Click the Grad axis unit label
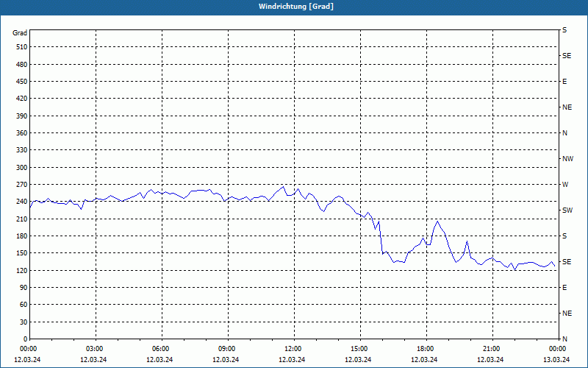Image resolution: width=588 pixels, height=368 pixels. tap(20, 33)
